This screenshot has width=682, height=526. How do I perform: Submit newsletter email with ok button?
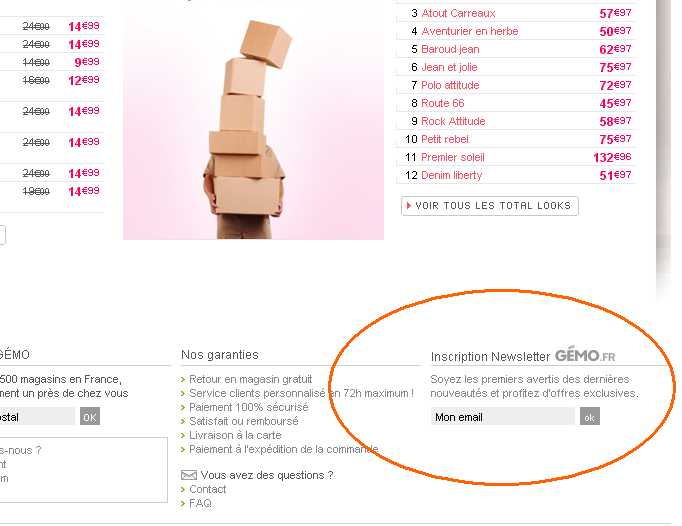[x=589, y=417]
